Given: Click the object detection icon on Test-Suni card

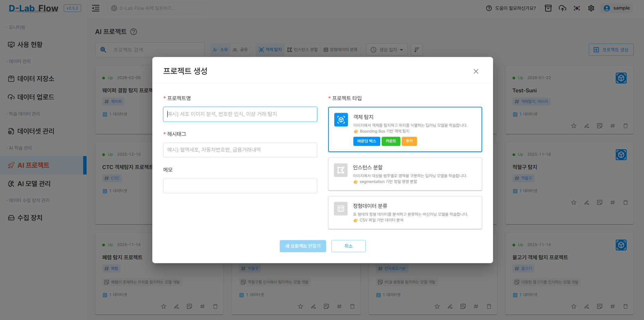Looking at the screenshot, I should pos(621,78).
